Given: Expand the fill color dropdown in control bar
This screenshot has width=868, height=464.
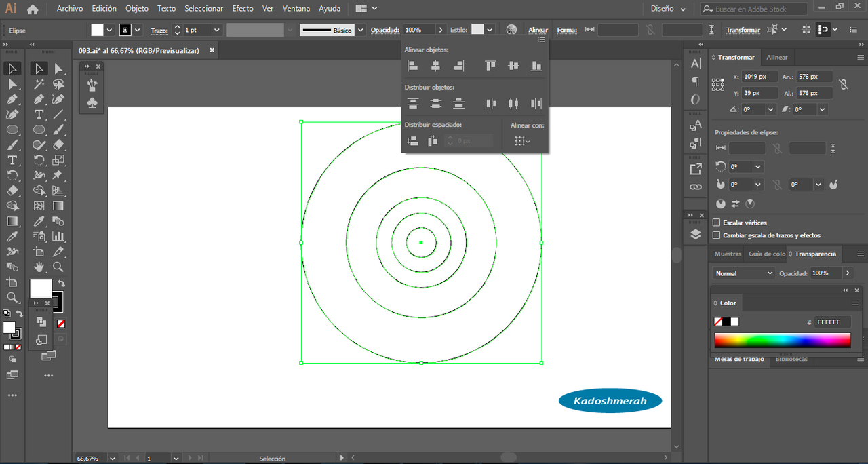Looking at the screenshot, I should [109, 30].
